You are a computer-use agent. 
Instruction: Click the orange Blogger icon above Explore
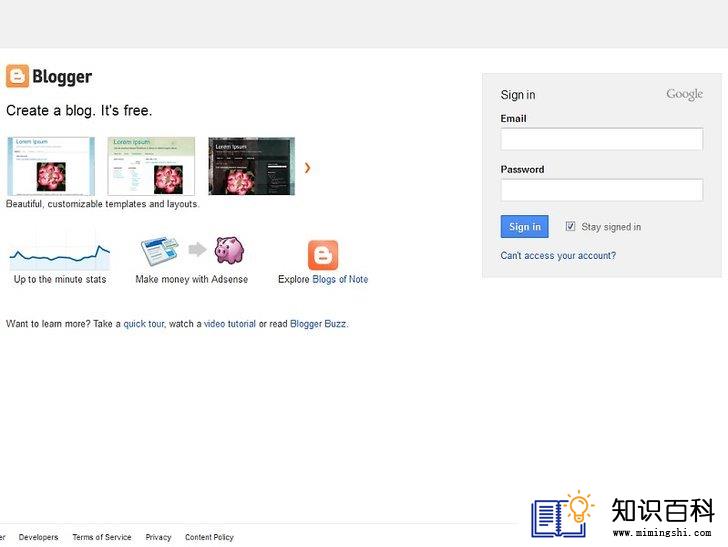coord(323,255)
